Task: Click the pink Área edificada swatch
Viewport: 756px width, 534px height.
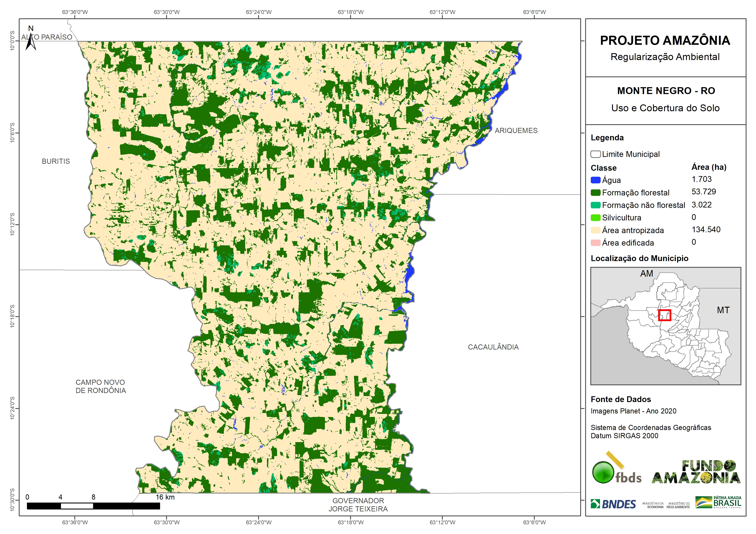Action: pos(595,243)
